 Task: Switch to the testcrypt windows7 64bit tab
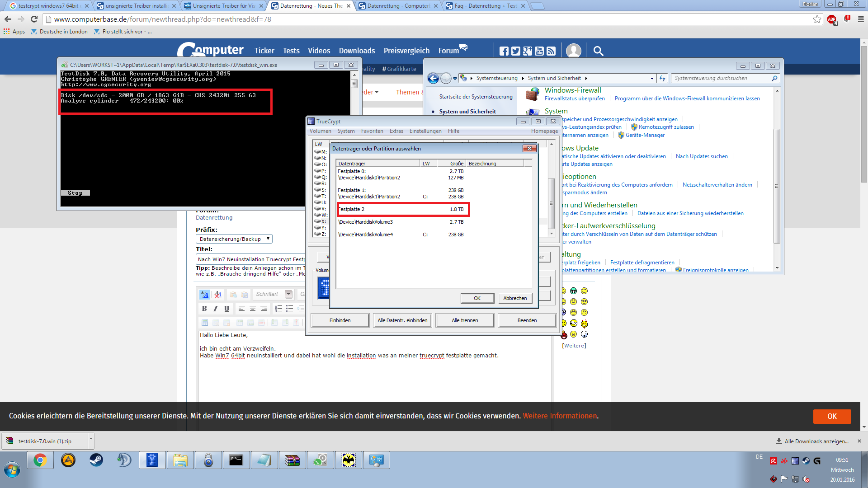[48, 6]
